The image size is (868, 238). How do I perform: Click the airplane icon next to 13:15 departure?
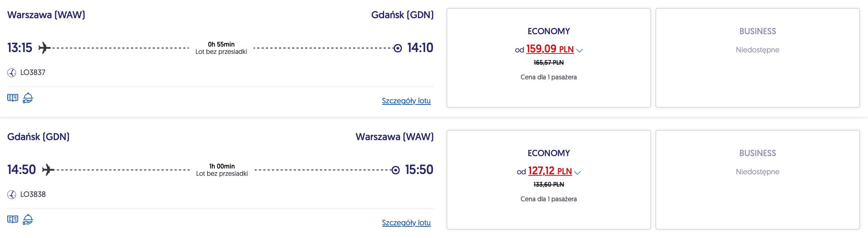[44, 48]
